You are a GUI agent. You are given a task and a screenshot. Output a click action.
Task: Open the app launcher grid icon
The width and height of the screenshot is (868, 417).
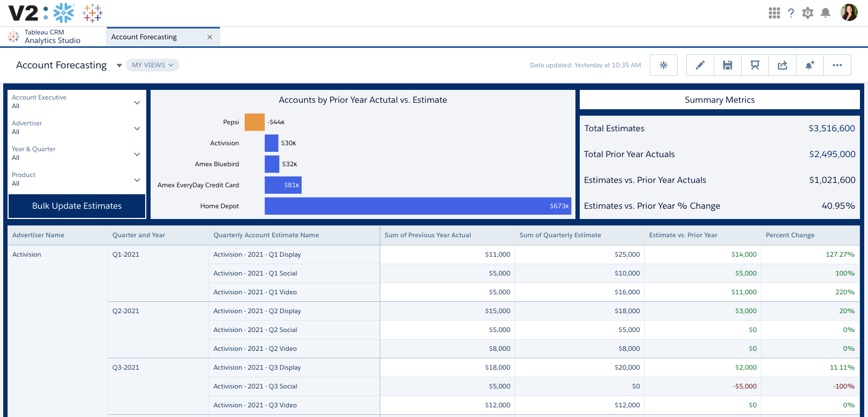(x=774, y=13)
